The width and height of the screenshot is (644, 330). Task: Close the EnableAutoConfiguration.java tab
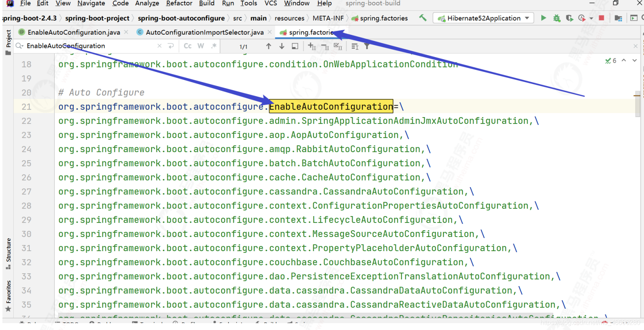coord(126,32)
